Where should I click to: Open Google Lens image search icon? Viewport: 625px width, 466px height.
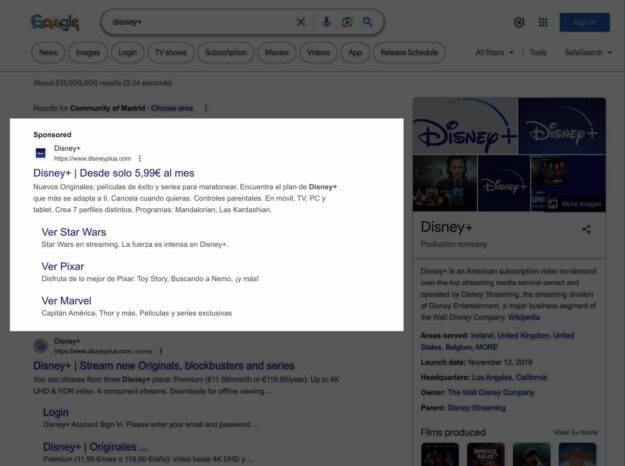[x=347, y=22]
